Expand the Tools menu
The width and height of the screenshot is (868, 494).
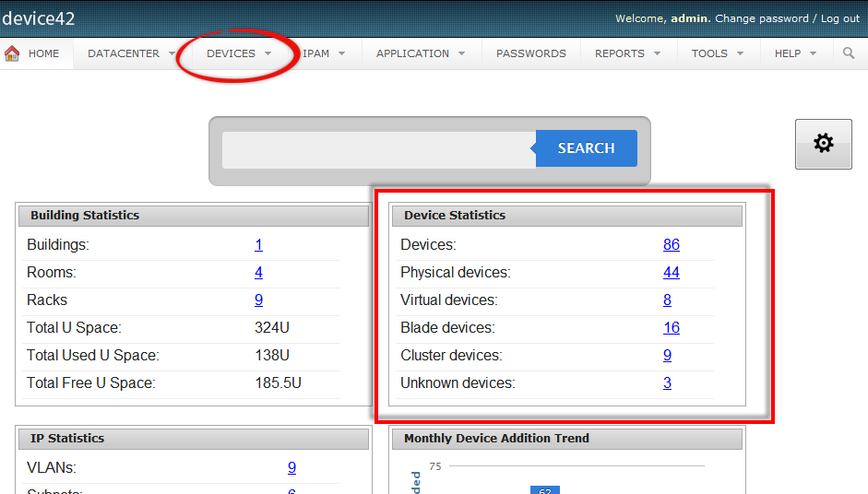(x=718, y=53)
